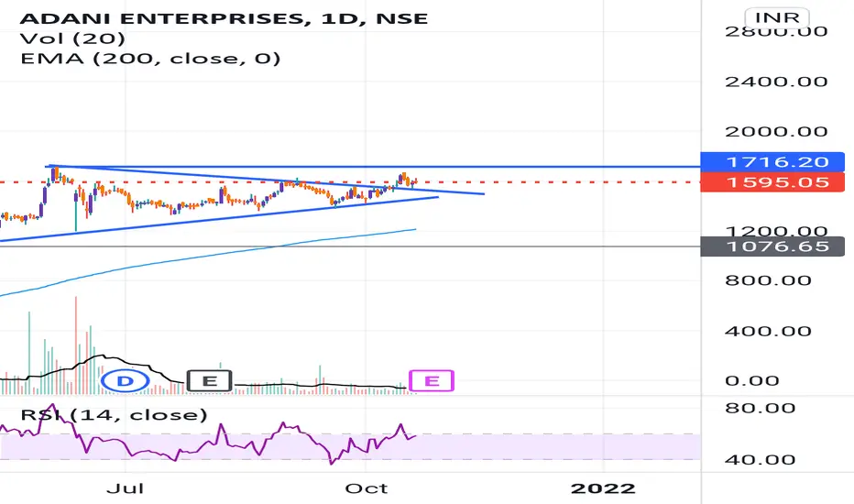Screen dimensions: 854x504
Task: Select the 1076.65 gray price label
Action: pos(772,247)
